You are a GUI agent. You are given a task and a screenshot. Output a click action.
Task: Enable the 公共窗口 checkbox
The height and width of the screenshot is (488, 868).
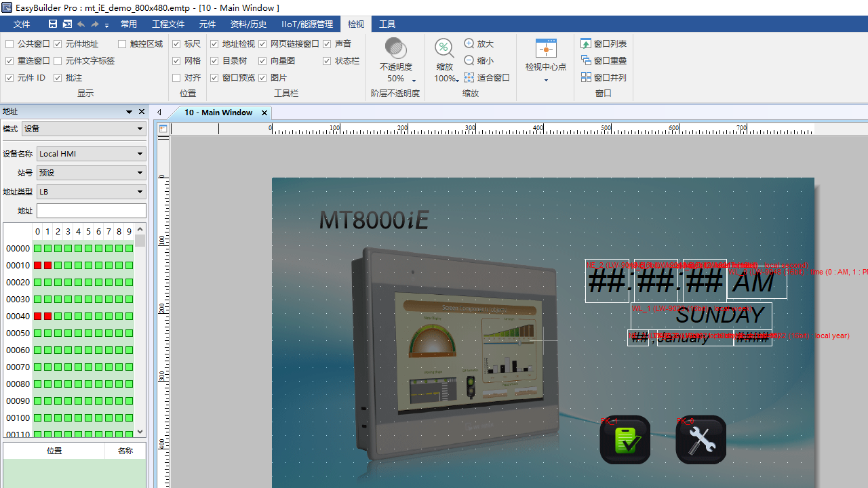(x=9, y=43)
